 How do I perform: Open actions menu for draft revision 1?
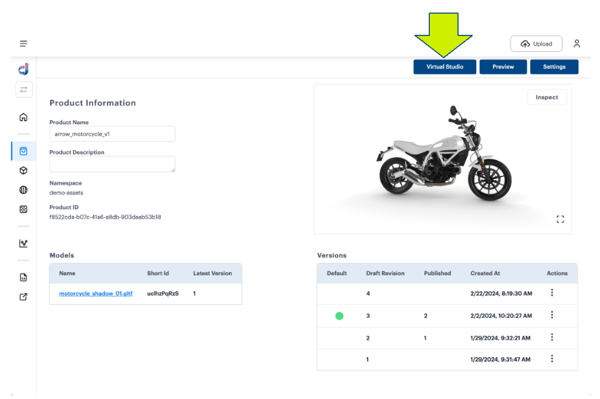(552, 359)
